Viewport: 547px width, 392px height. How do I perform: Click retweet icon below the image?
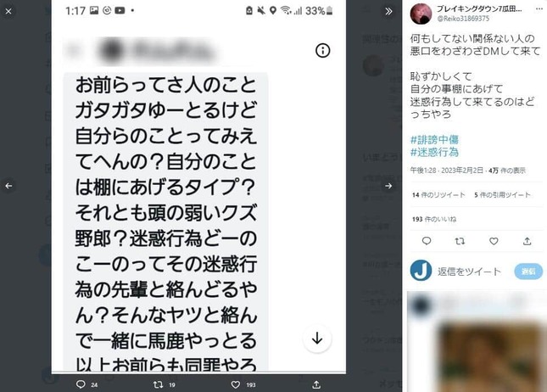pyautogui.click(x=159, y=384)
